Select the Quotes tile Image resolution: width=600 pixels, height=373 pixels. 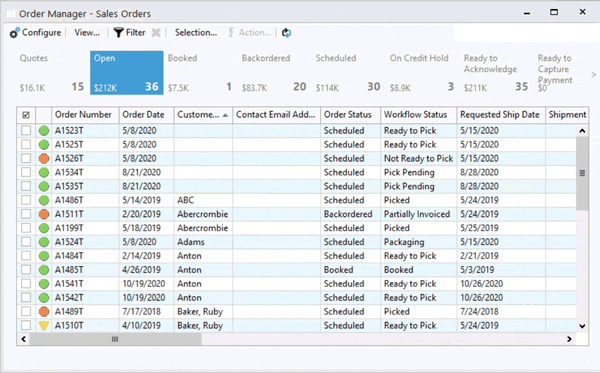tap(52, 73)
